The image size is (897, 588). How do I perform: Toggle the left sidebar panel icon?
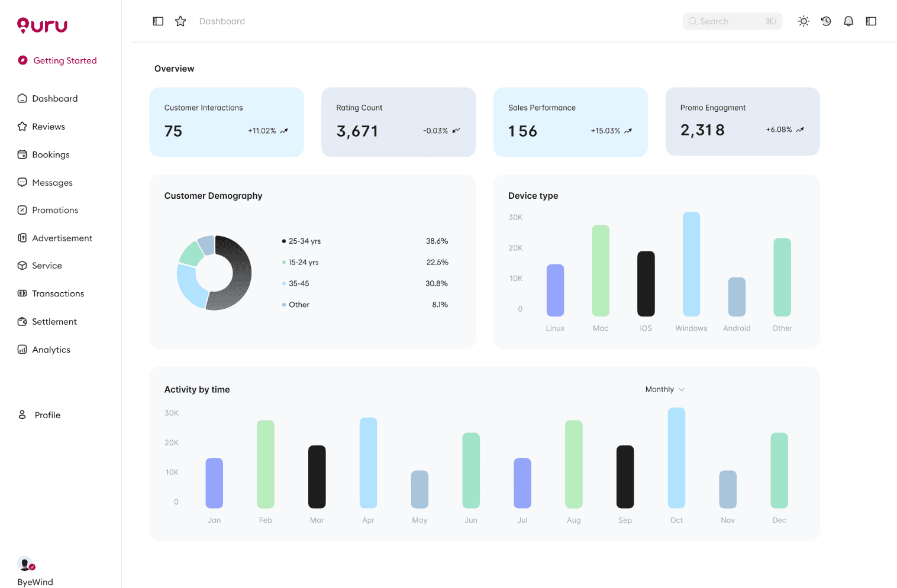point(158,21)
